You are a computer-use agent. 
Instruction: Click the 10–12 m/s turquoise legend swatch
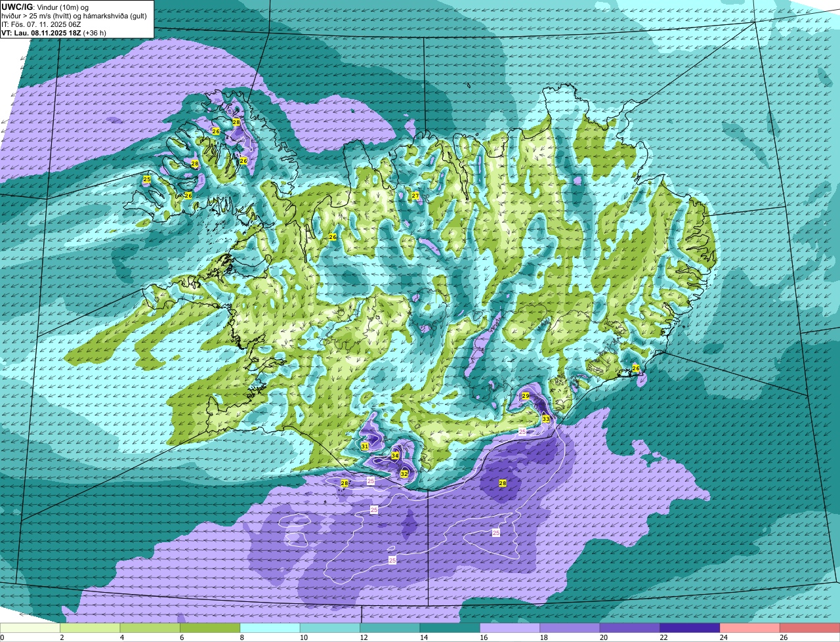tap(330, 628)
